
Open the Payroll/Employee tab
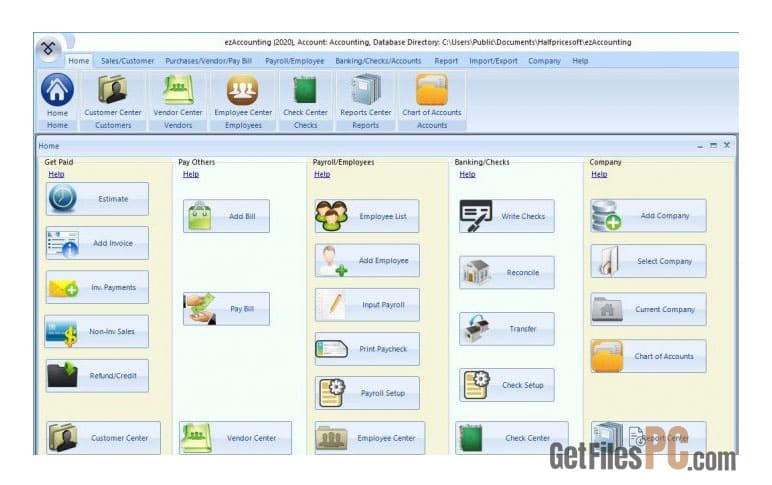(x=294, y=61)
